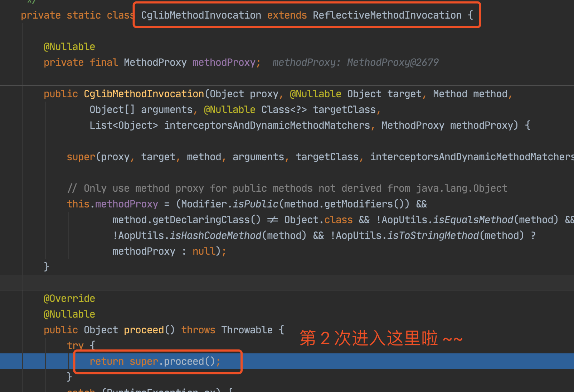Screen dimensions: 574x392
Task: Click targetClass parameter after Class<?>
Action: point(344,109)
